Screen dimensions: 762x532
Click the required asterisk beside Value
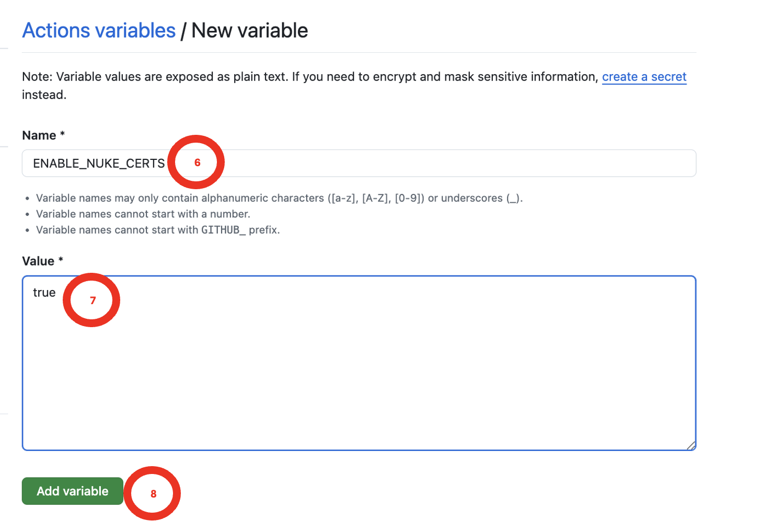click(61, 261)
